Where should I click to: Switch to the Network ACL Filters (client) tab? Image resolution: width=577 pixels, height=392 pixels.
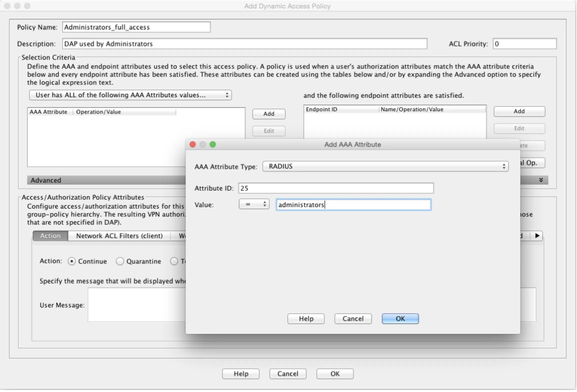[x=119, y=235]
